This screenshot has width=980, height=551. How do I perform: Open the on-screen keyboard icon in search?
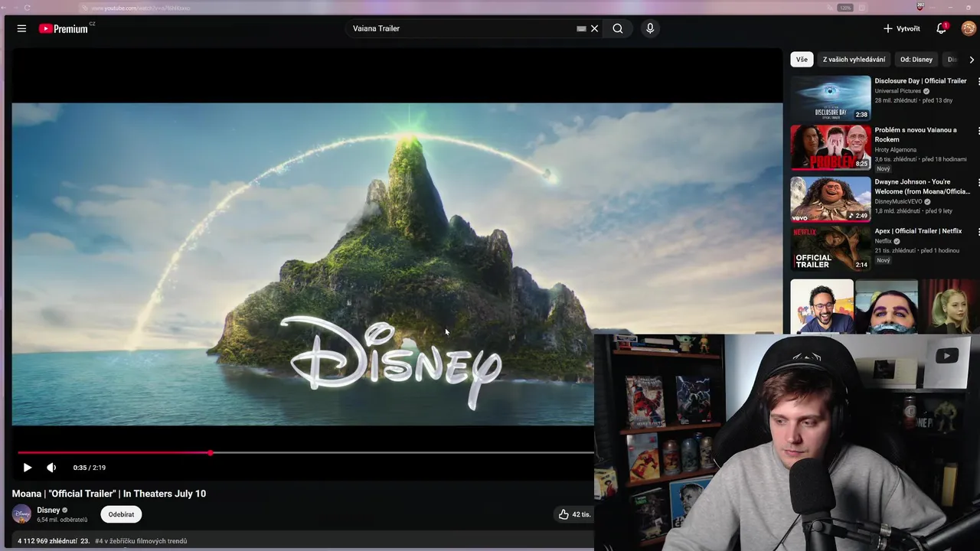tap(581, 28)
